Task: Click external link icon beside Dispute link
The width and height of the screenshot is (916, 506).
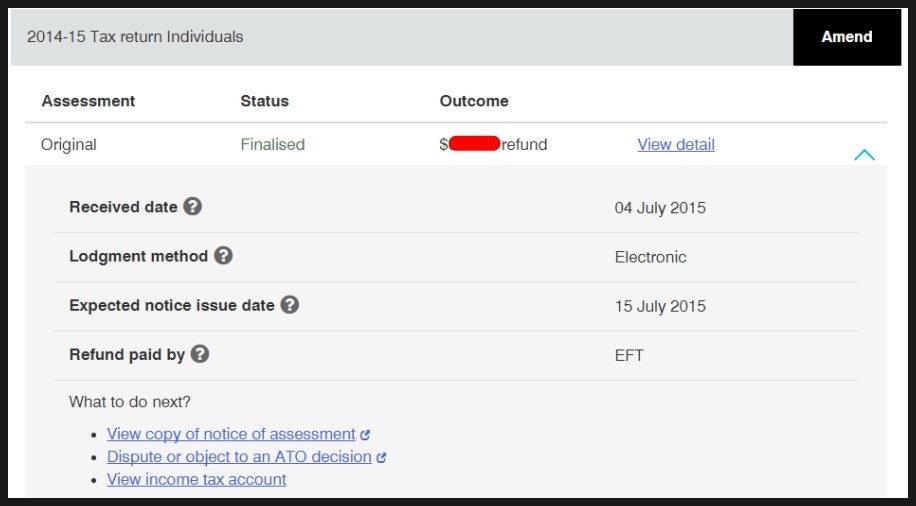Action: pyautogui.click(x=381, y=458)
